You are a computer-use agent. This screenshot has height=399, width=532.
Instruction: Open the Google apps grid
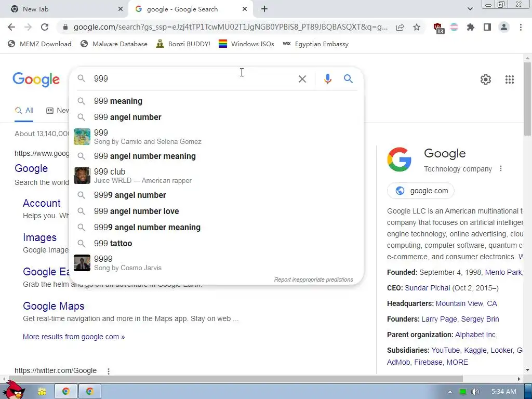509,79
